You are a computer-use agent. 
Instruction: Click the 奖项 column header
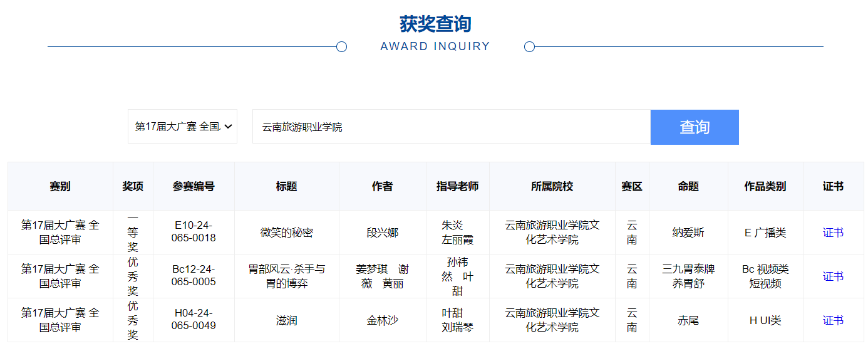pyautogui.click(x=133, y=186)
